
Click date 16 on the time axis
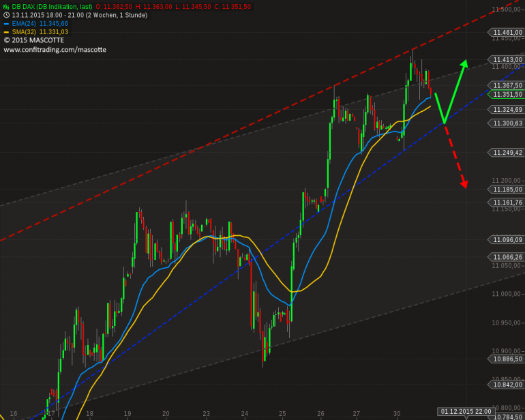tap(14, 414)
